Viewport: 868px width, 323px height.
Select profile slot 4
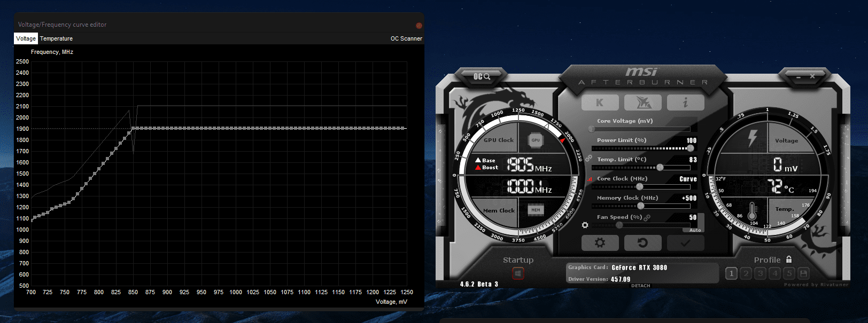pos(774,273)
